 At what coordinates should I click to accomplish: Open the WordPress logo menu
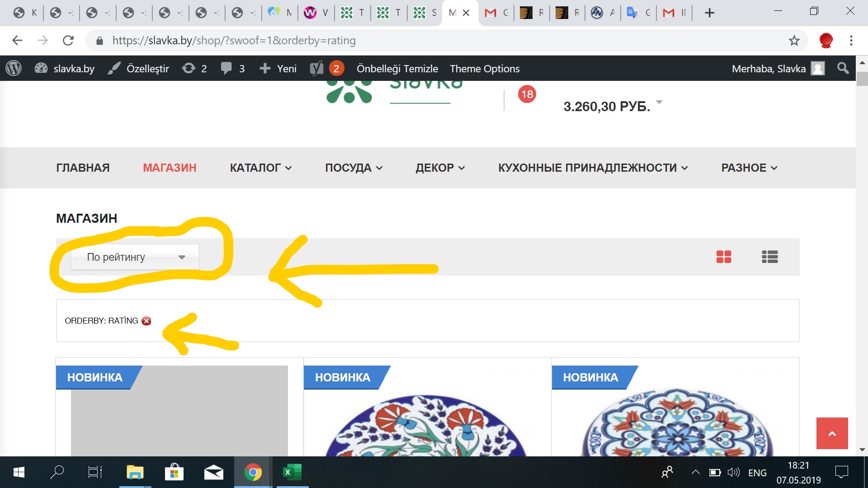click(14, 68)
